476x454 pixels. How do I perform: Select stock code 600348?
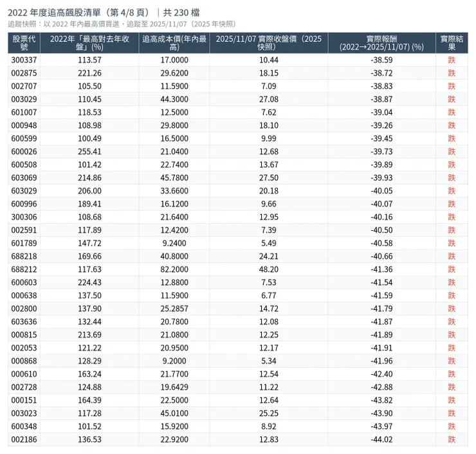coord(24,426)
